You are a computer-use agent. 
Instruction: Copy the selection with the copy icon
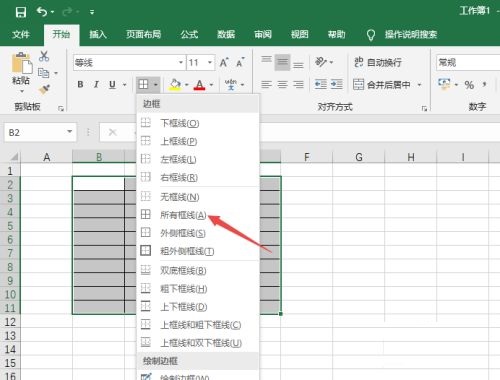point(43,73)
